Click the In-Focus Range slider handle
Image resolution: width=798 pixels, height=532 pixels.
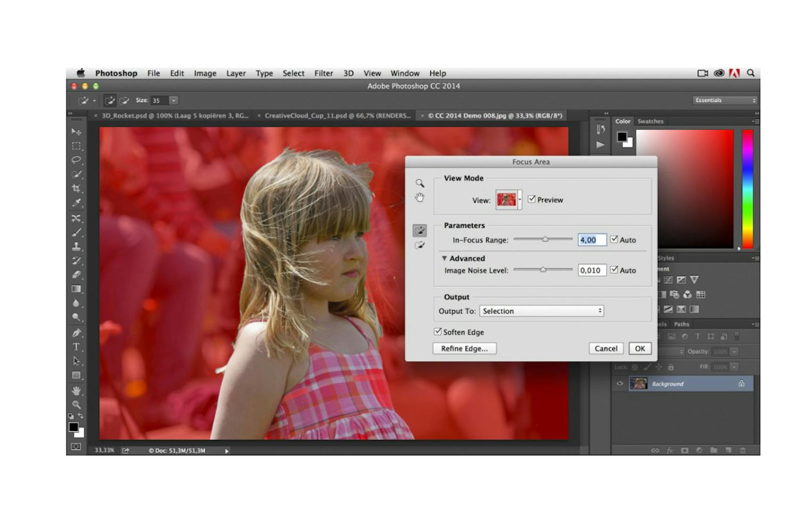tap(545, 239)
